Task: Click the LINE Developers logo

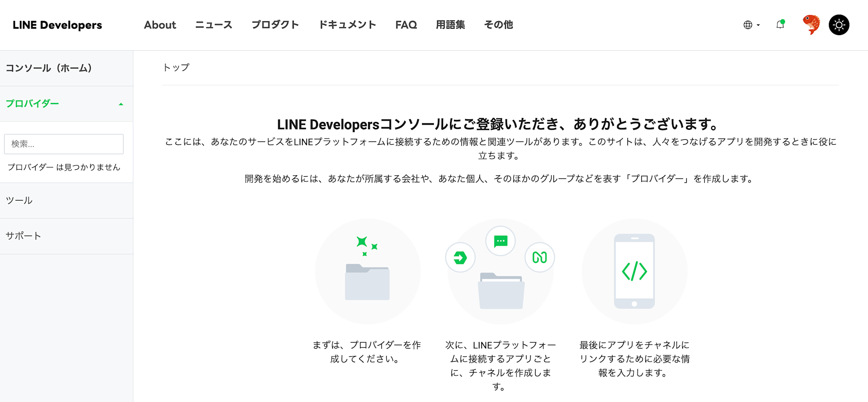Action: click(57, 25)
